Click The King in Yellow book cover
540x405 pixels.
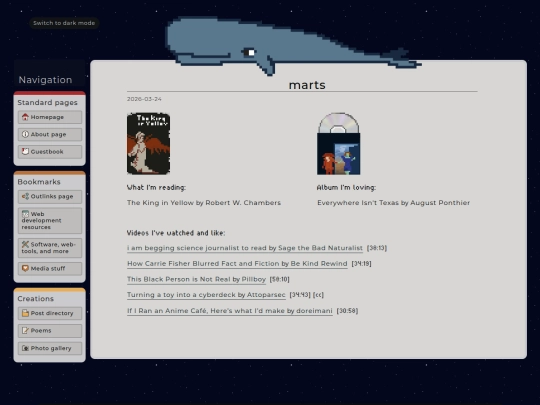pos(148,144)
